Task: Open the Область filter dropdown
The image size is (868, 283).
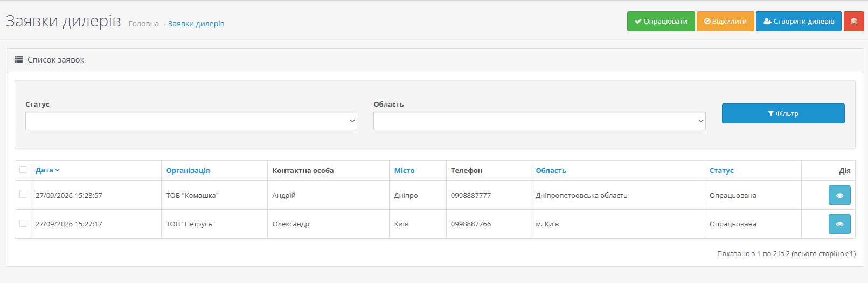Action: tap(539, 121)
